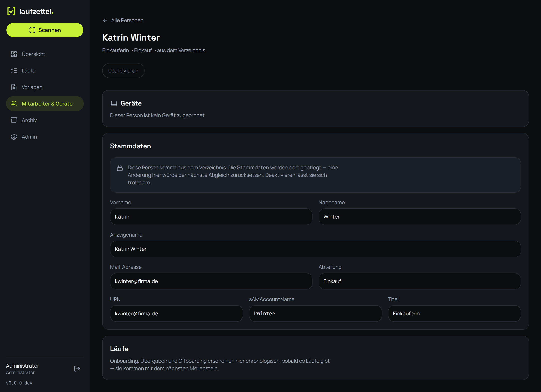Click the Admin gear icon

tap(14, 137)
